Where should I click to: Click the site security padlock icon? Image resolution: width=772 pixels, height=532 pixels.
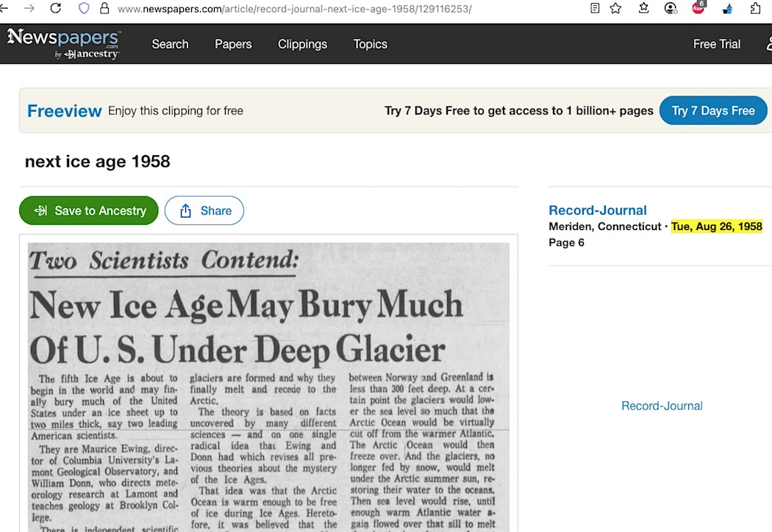tap(104, 9)
